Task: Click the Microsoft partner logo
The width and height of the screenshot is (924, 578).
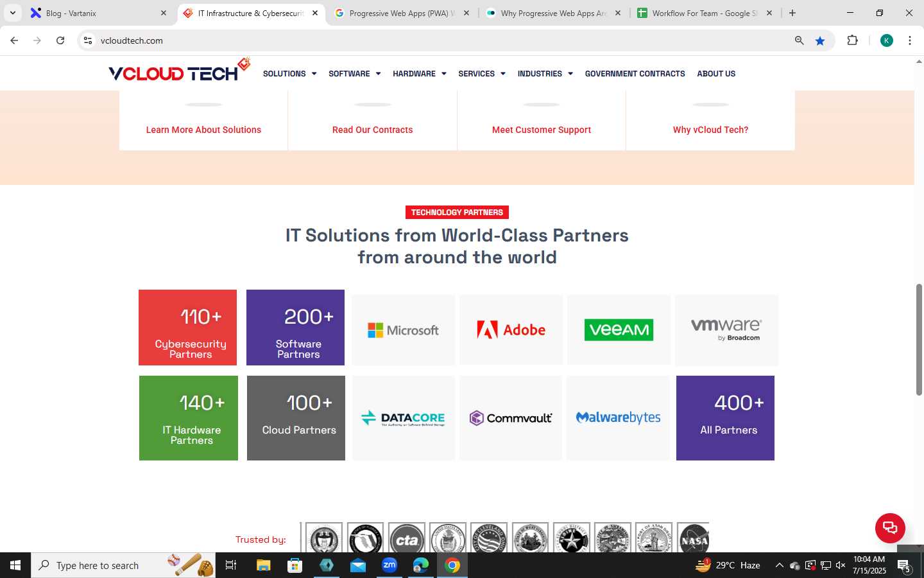Action: pos(403,330)
